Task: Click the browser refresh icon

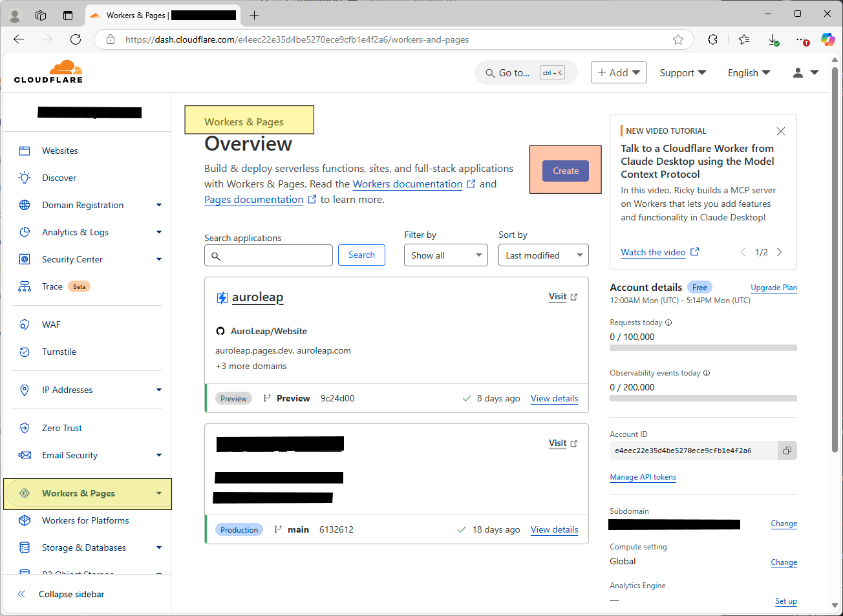Action: coord(76,39)
